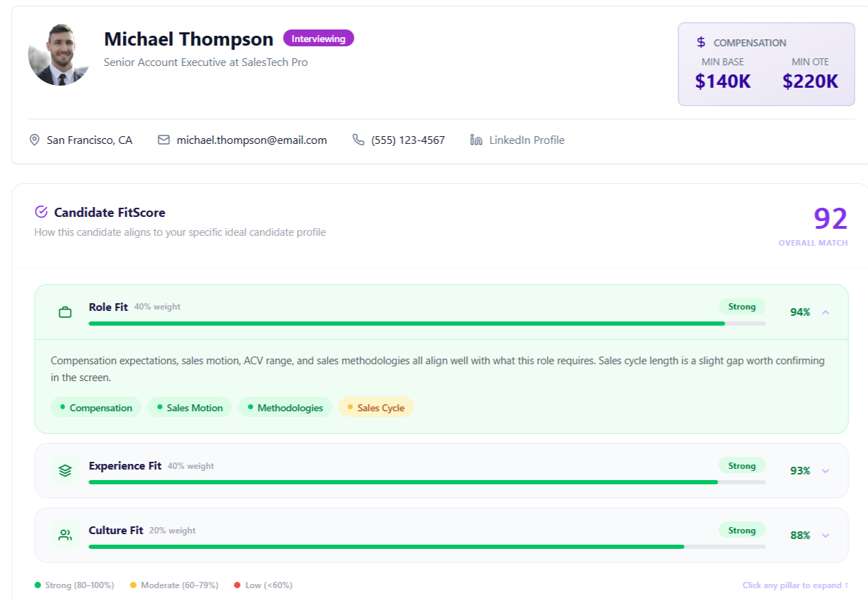Click the Experience Fit progress bar
The height and width of the screenshot is (598, 868).
(x=427, y=482)
